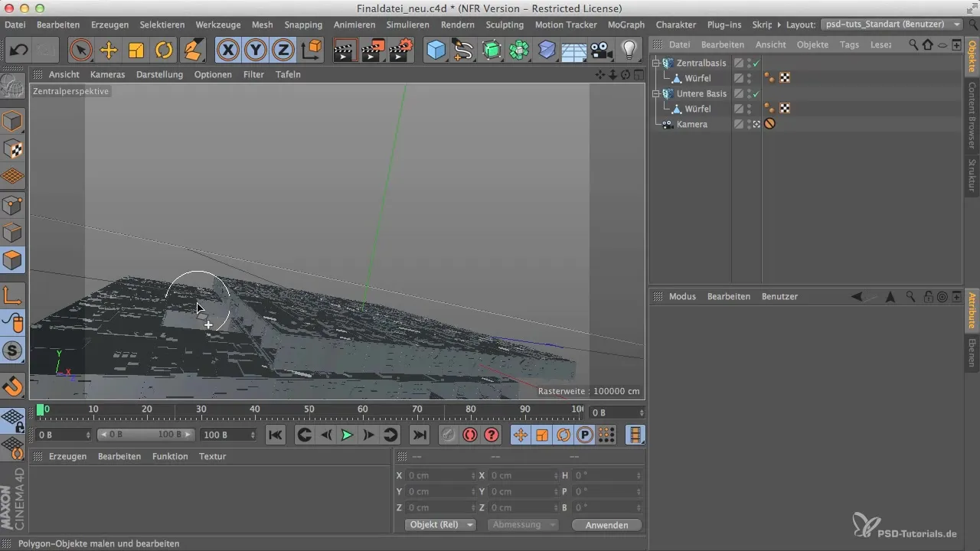This screenshot has width=980, height=551.
Task: Toggle Autokeying button
Action: click(469, 435)
